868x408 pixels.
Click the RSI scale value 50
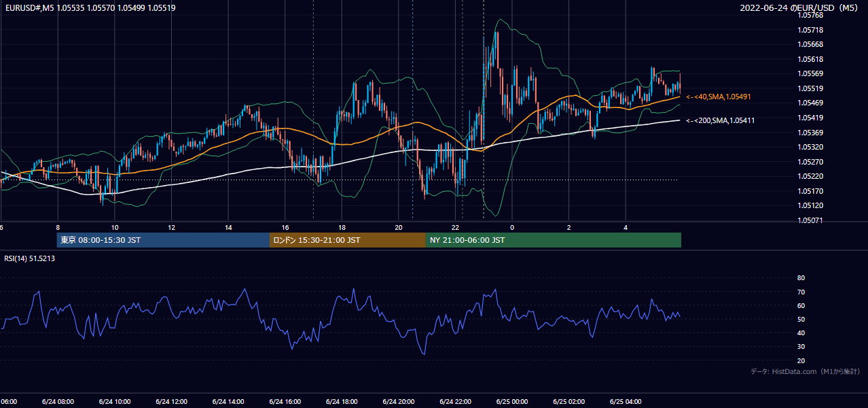click(801, 319)
